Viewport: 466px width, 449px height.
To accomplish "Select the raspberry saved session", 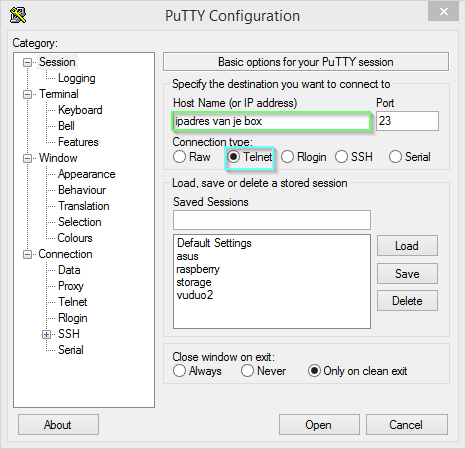I will point(198,269).
